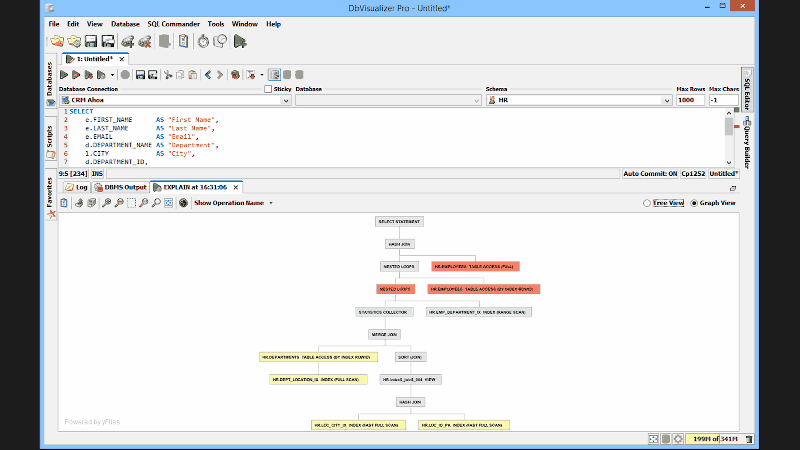Image resolution: width=800 pixels, height=450 pixels.
Task: Zoom in on the explain graph
Action: (106, 203)
